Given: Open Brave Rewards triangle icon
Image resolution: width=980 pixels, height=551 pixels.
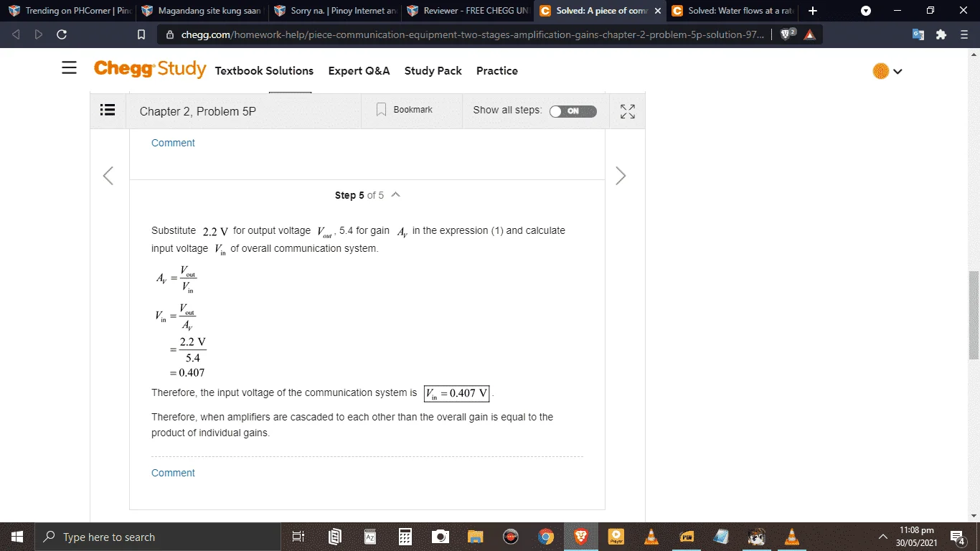Looking at the screenshot, I should tap(810, 34).
